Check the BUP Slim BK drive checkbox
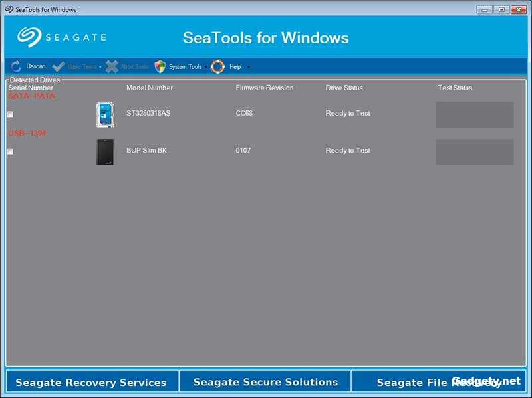 (9, 152)
